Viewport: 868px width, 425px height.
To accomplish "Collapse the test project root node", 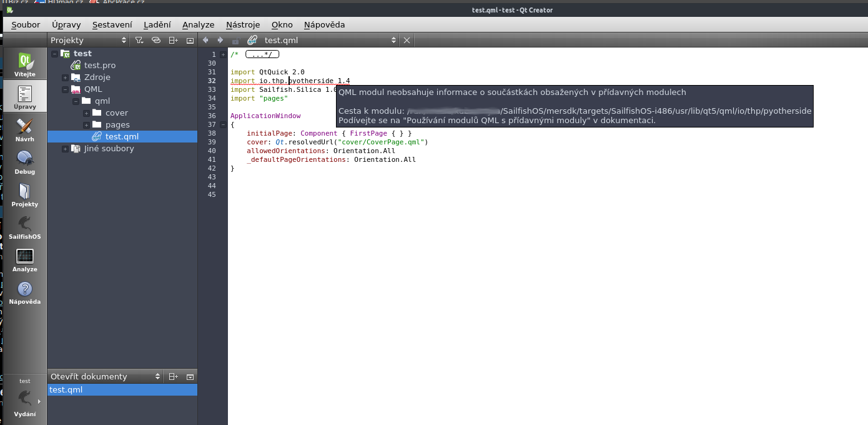I will pyautogui.click(x=54, y=54).
